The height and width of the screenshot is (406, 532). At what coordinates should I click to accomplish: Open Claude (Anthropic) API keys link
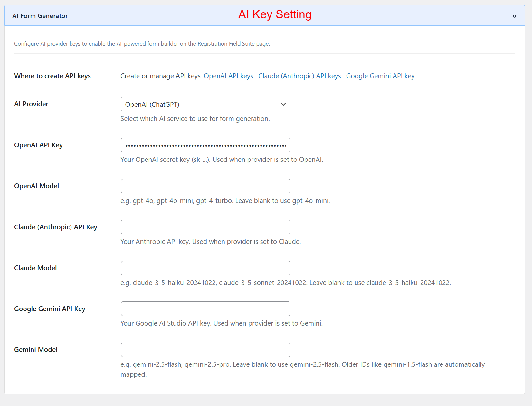[299, 76]
